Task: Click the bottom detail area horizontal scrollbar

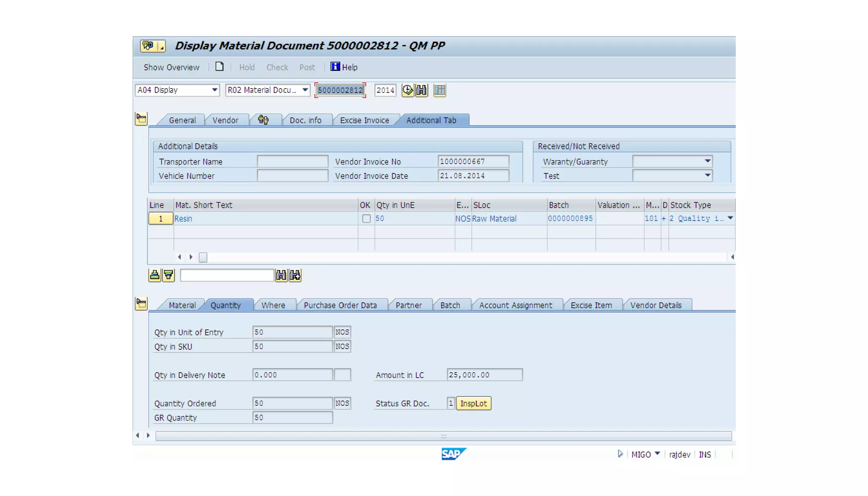Action: tap(443, 436)
